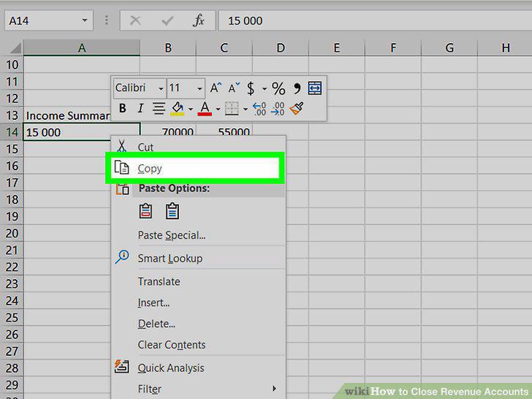This screenshot has width=532, height=399.
Task: Expand the Filter submenu
Action: 199,389
